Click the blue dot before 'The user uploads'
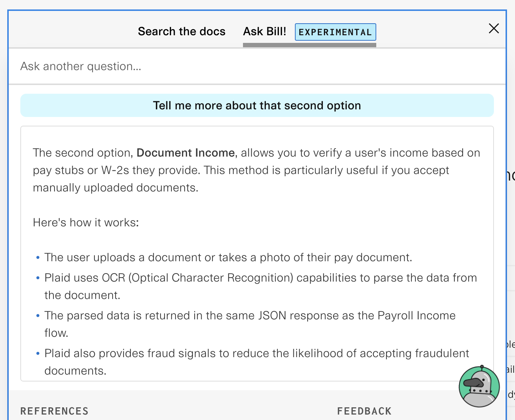 38,258
